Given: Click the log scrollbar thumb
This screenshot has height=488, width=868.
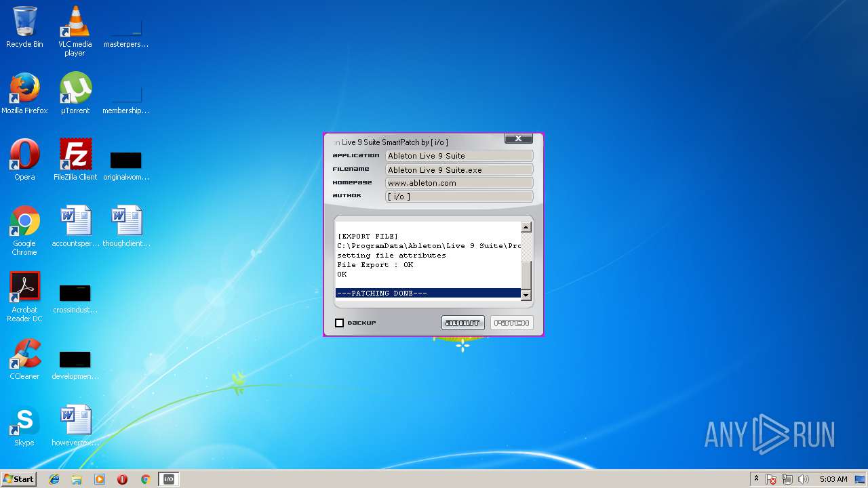Looking at the screenshot, I should click(x=526, y=276).
